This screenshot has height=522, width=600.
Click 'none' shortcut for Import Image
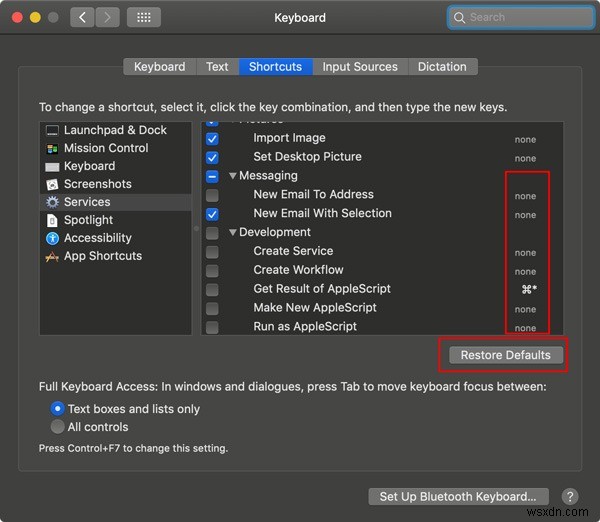tap(525, 140)
